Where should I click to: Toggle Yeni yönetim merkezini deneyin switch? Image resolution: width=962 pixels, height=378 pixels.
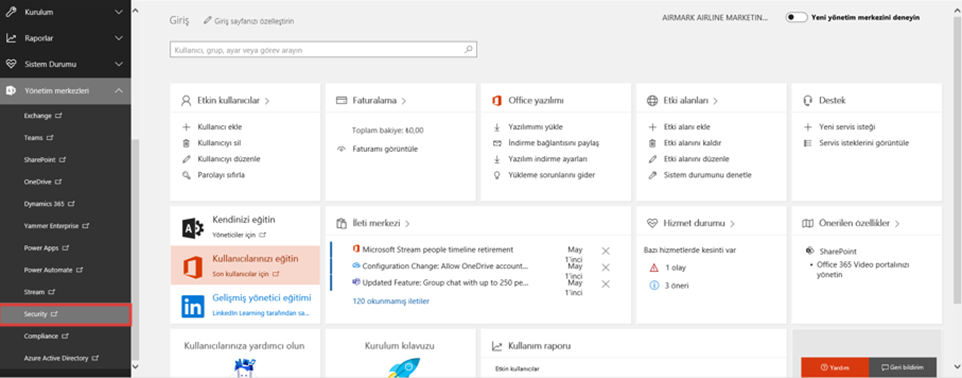(x=796, y=18)
